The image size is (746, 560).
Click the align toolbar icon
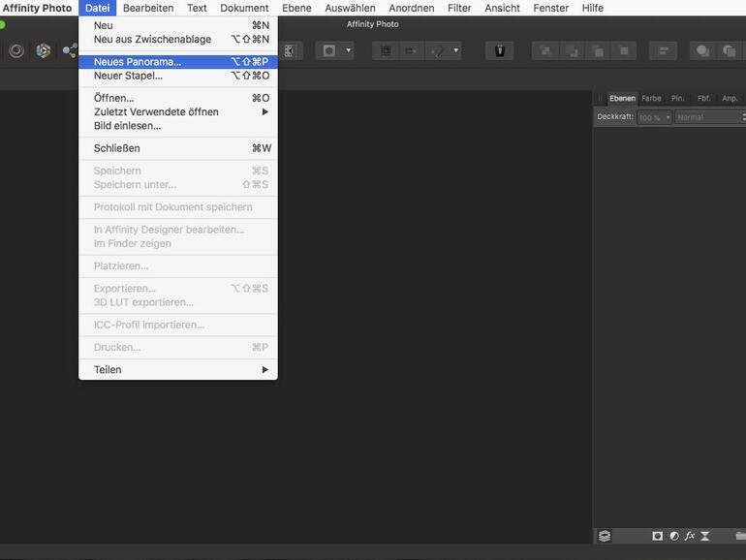664,50
